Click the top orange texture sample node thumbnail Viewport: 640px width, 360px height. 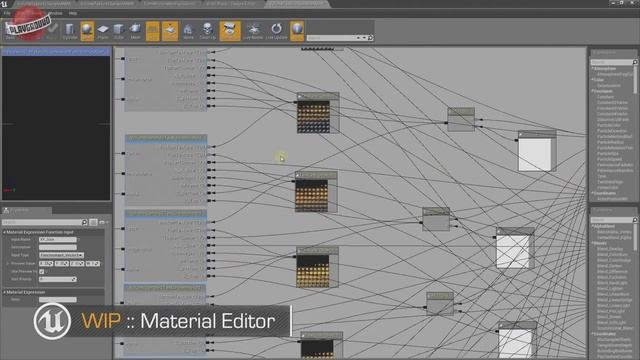pos(313,117)
